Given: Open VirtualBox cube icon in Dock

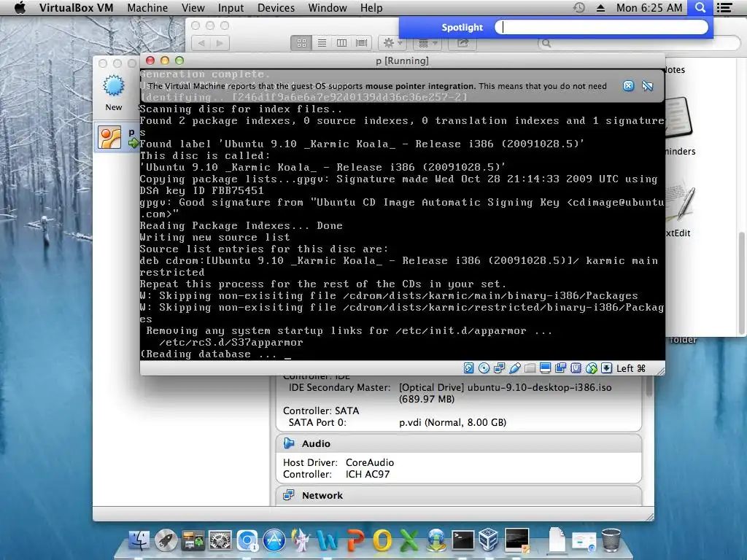Looking at the screenshot, I should [489, 540].
